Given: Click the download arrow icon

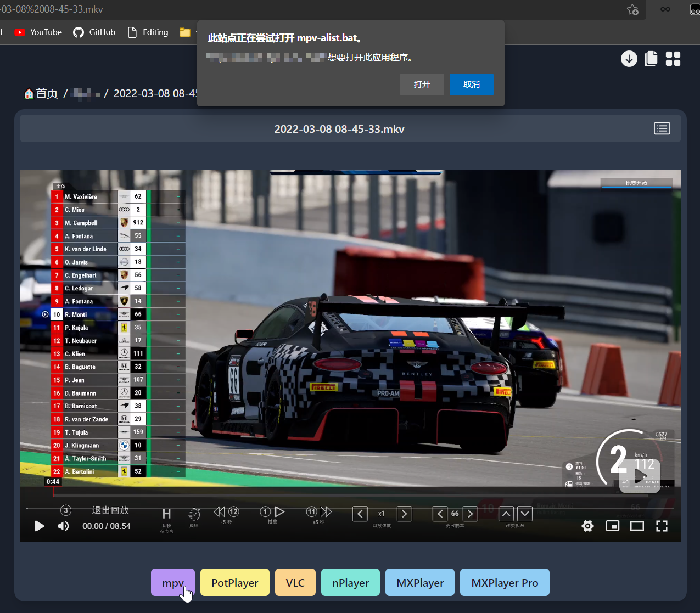Looking at the screenshot, I should pyautogui.click(x=629, y=59).
